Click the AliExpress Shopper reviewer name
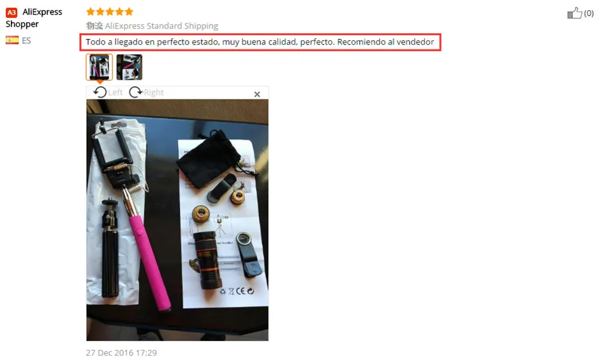606x364 pixels. point(34,18)
